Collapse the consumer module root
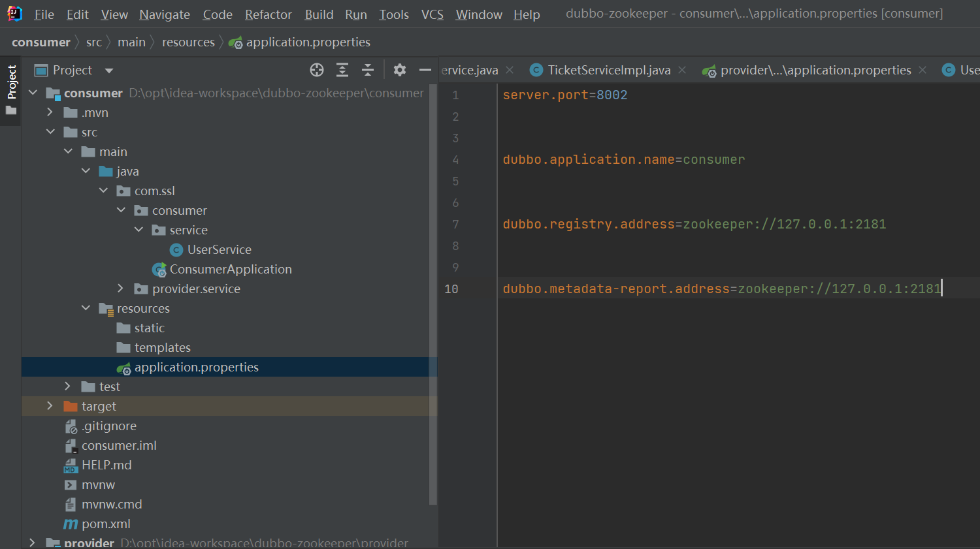The image size is (980, 549). click(33, 93)
